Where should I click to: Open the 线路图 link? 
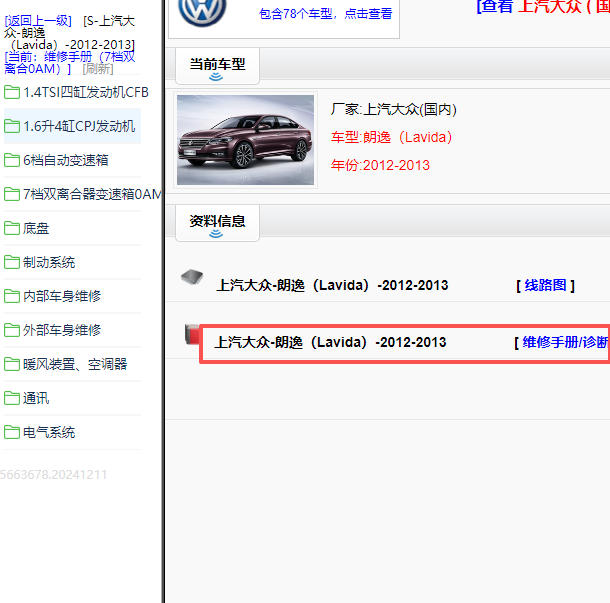(545, 285)
